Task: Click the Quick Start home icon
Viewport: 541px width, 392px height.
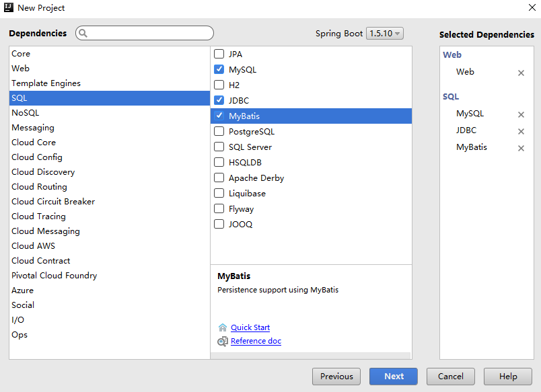Action: click(x=223, y=327)
